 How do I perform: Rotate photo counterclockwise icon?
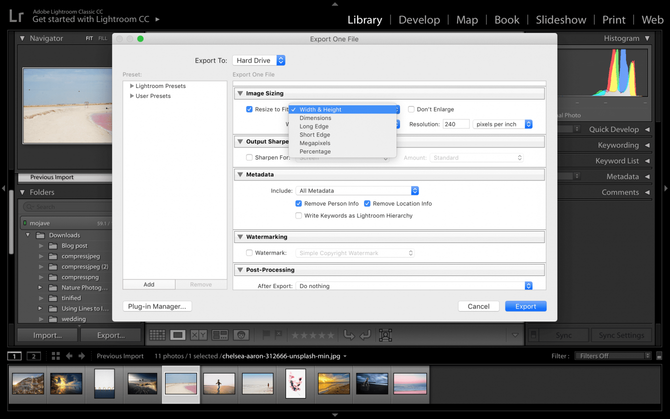[x=349, y=335]
